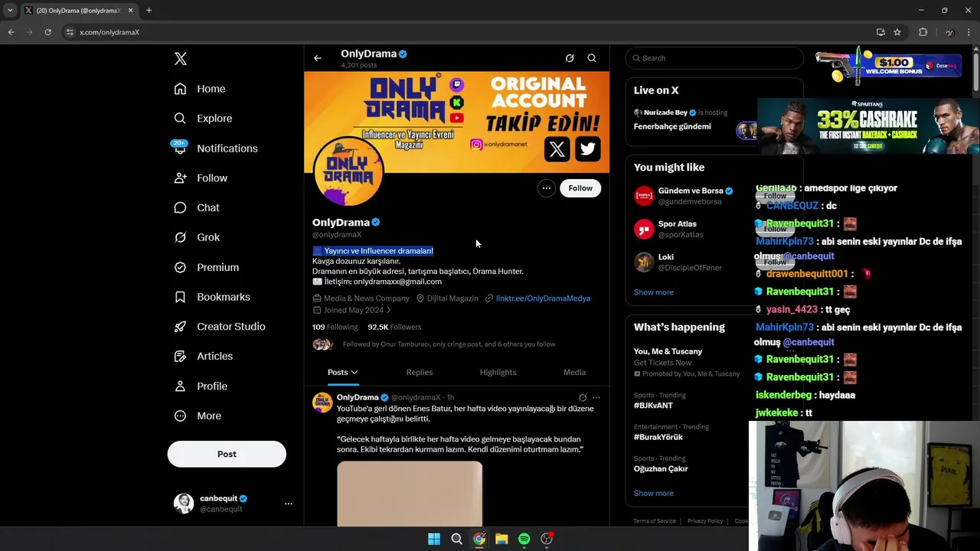Open Fenerbahçe gündemi live space
Screen dimensions: 980x551
[x=672, y=127]
